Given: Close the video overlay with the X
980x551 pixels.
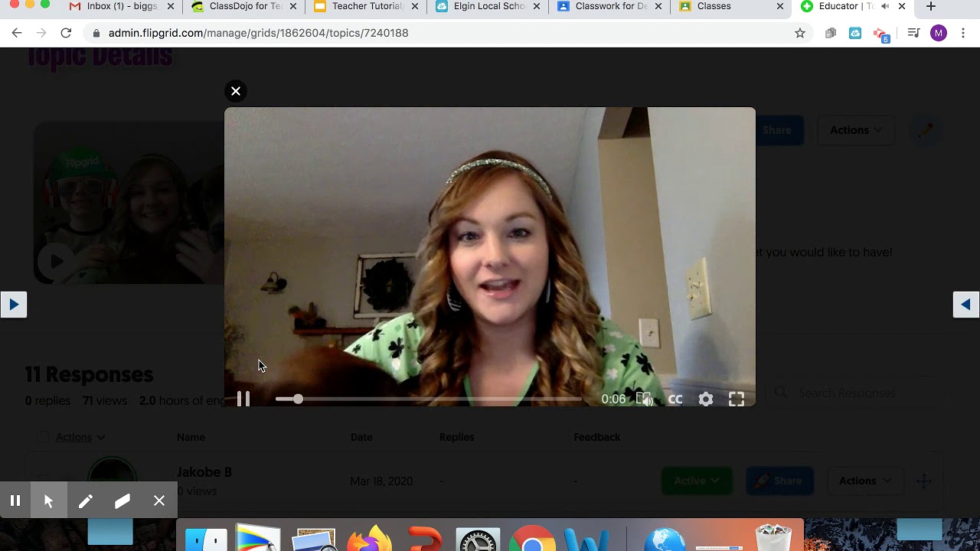Looking at the screenshot, I should pyautogui.click(x=236, y=91).
